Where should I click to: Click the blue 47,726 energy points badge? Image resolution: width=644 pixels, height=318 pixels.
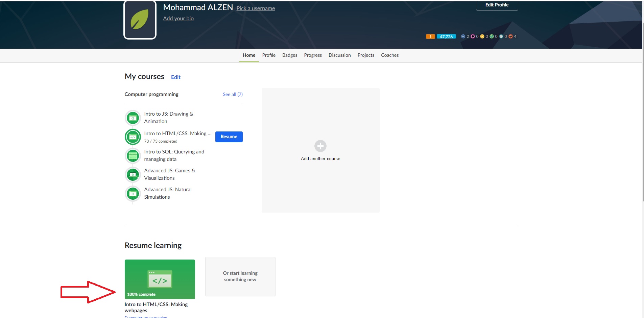pyautogui.click(x=446, y=36)
